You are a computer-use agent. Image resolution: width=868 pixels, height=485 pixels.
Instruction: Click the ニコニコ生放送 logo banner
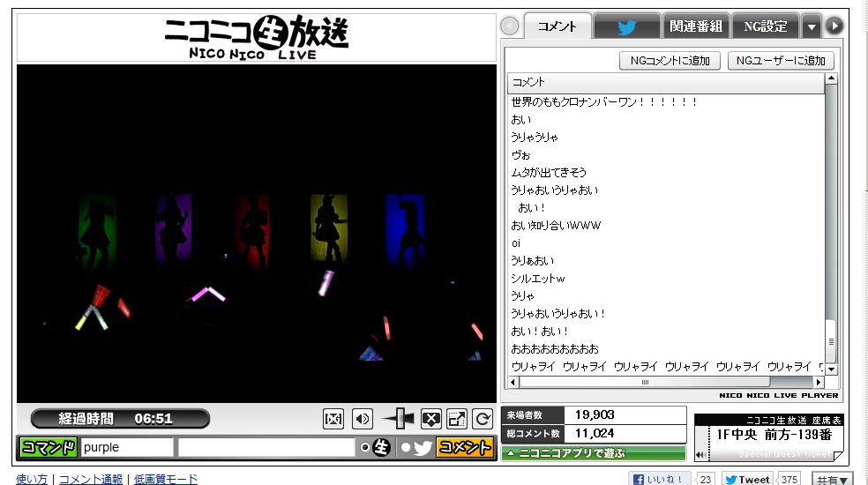[x=257, y=38]
